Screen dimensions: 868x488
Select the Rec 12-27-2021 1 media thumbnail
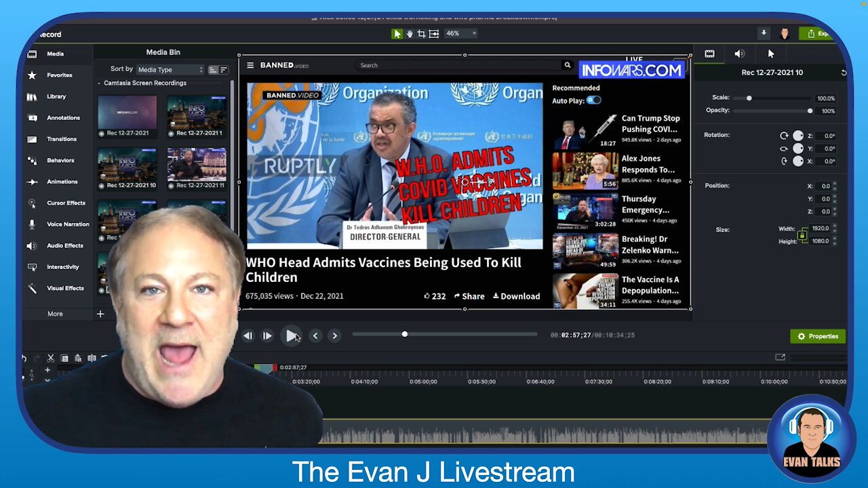tap(196, 116)
